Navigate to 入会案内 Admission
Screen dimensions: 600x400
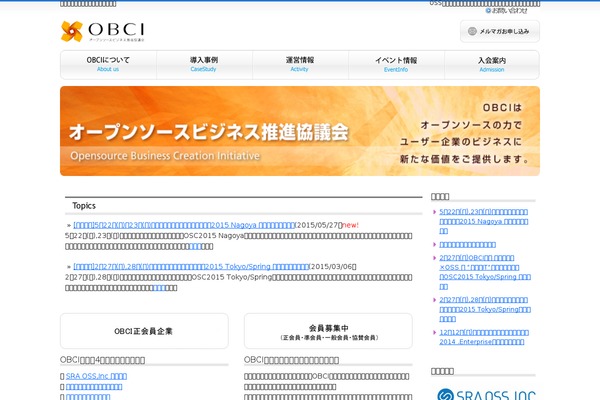492,64
